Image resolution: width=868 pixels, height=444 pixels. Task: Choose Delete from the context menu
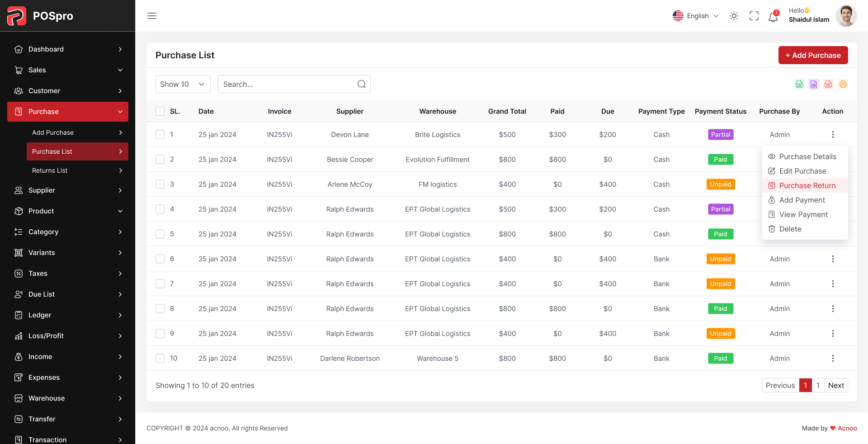[x=790, y=229]
